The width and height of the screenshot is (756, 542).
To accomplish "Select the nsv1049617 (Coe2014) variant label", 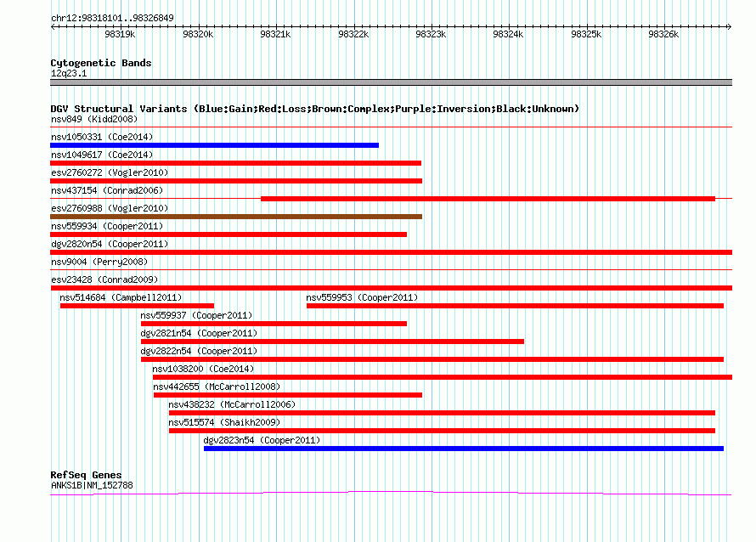I will [102, 155].
